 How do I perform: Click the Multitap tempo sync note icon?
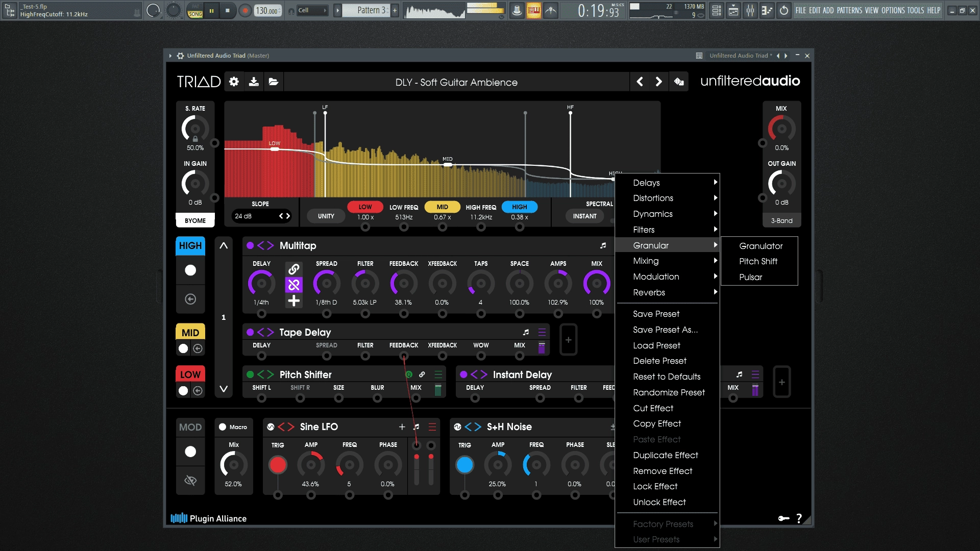(603, 245)
